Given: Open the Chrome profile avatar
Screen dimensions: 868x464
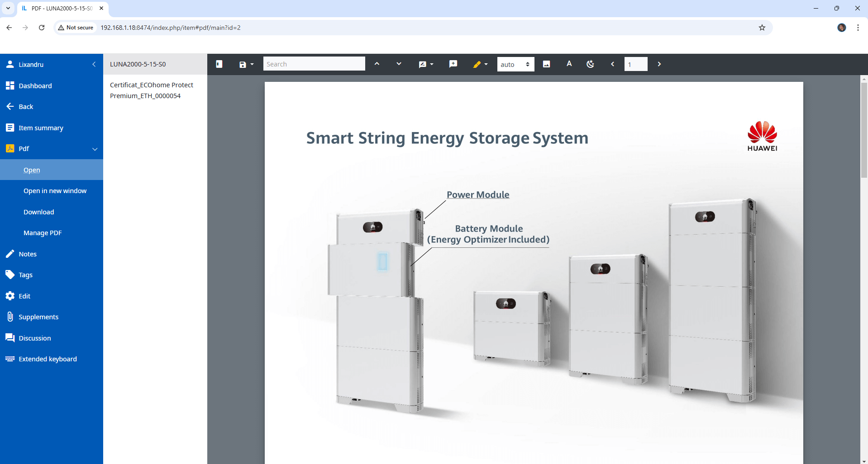Looking at the screenshot, I should point(842,28).
